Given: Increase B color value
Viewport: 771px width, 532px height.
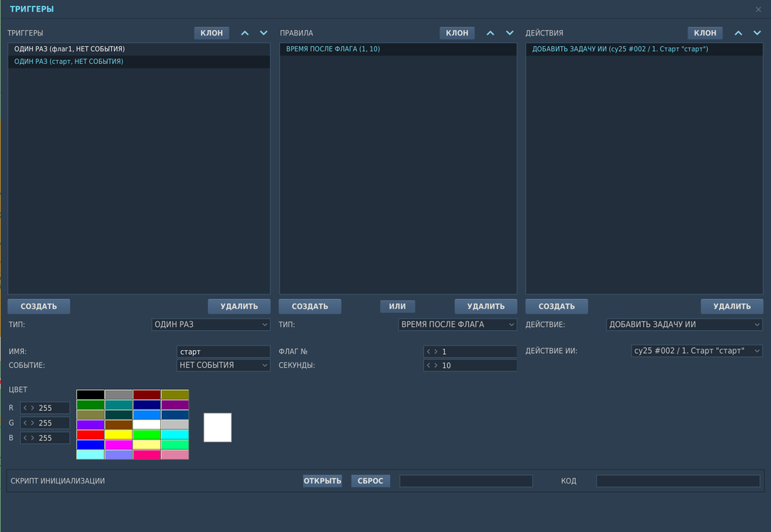Looking at the screenshot, I should [x=32, y=438].
